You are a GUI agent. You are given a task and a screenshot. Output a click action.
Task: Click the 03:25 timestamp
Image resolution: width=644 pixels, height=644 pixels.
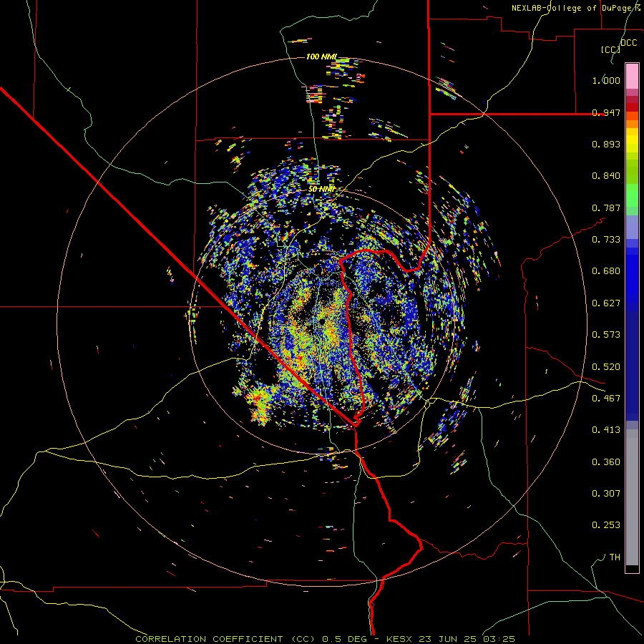click(x=498, y=639)
